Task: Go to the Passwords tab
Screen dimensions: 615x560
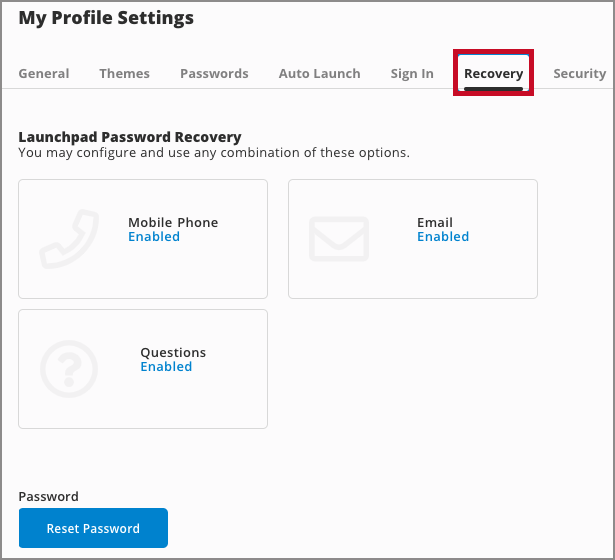Action: (214, 73)
